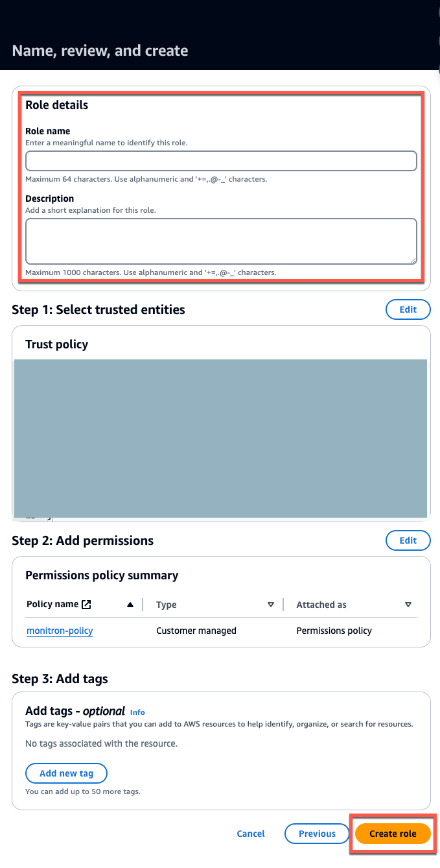Edit the trusted entities in Step 1
Viewport: 440px width, 868px height.
[x=408, y=309]
